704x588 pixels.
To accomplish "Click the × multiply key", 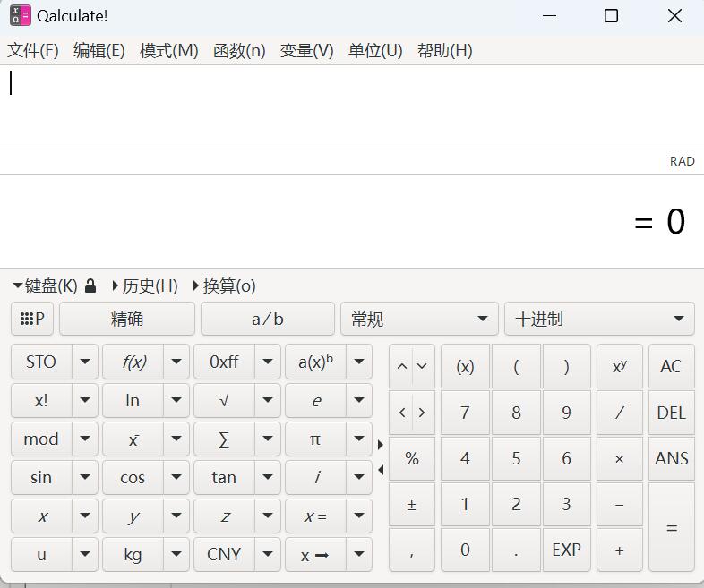I will click(620, 458).
